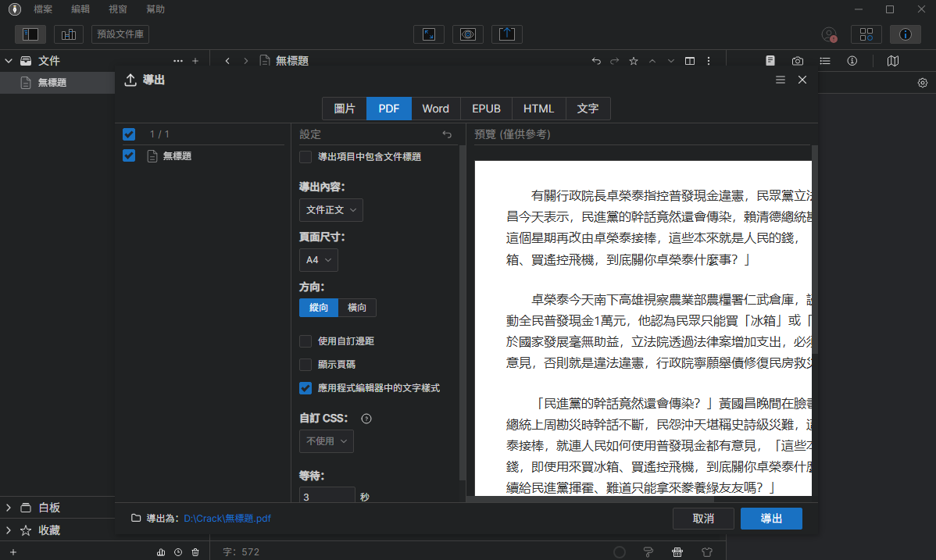Open the notes page icon in right panel
Screen dimensions: 936x560
[770, 61]
